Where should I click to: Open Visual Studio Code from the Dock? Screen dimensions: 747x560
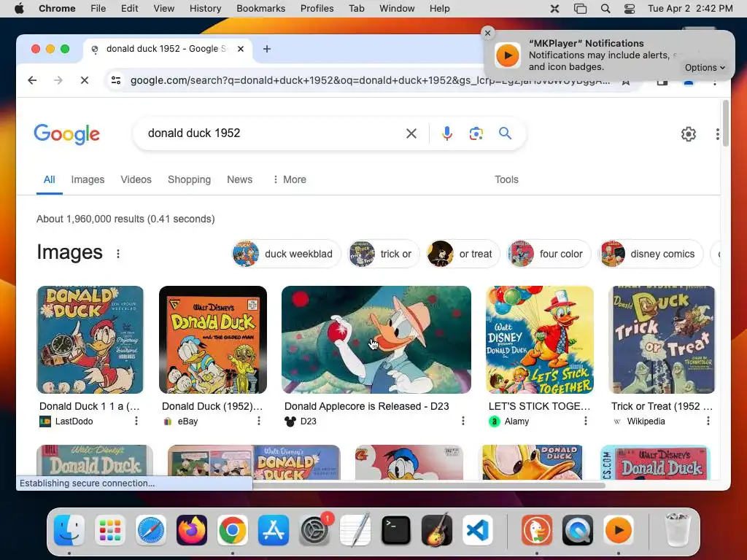click(x=478, y=530)
